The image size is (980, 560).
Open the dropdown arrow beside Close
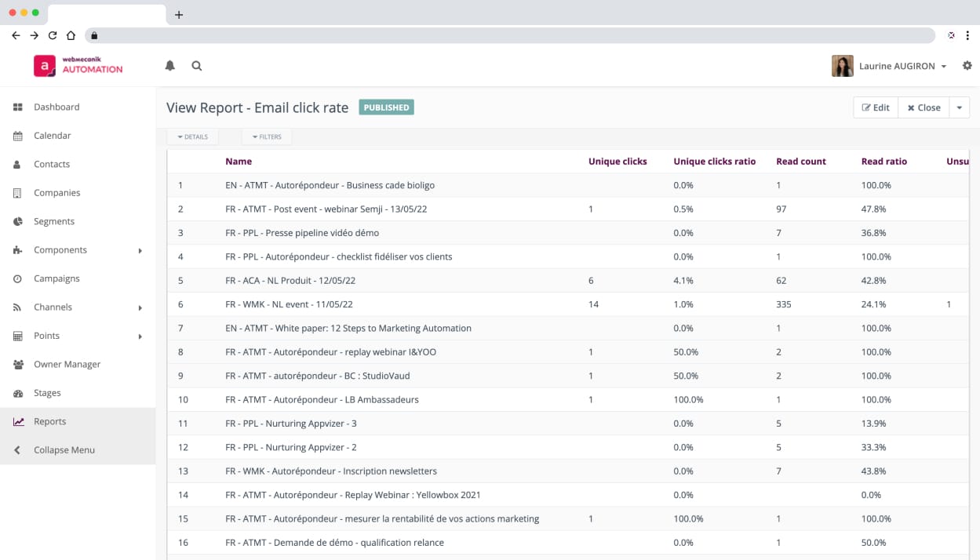click(959, 107)
